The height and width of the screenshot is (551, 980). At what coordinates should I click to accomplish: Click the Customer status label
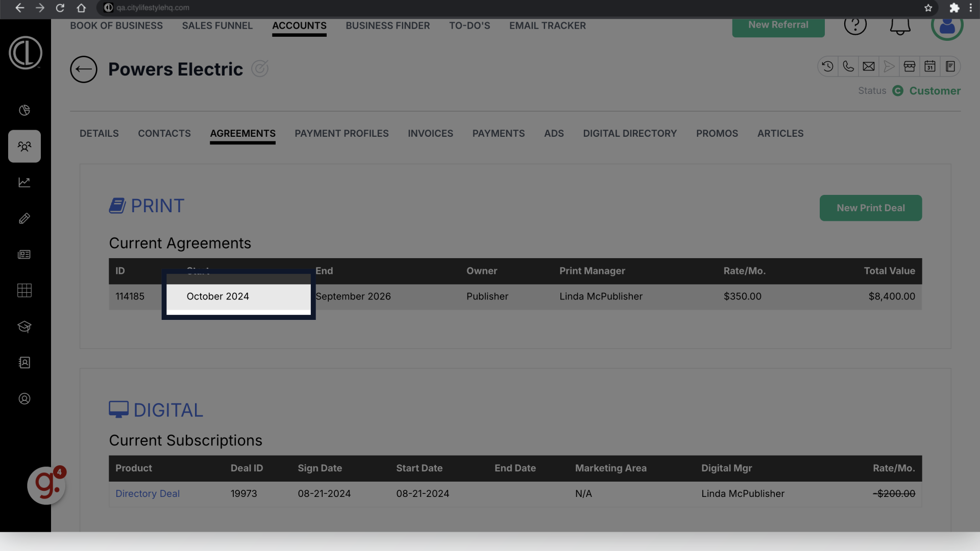pyautogui.click(x=935, y=91)
